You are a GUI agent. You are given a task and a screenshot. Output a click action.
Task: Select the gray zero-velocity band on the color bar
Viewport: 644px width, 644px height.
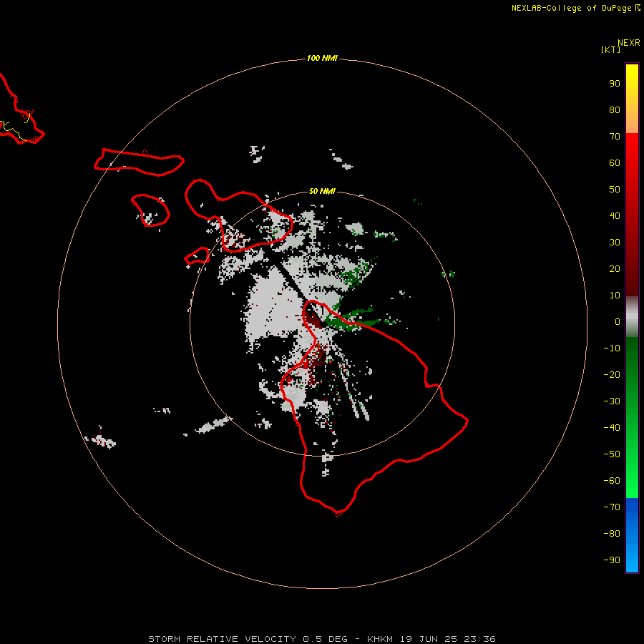(x=632, y=317)
